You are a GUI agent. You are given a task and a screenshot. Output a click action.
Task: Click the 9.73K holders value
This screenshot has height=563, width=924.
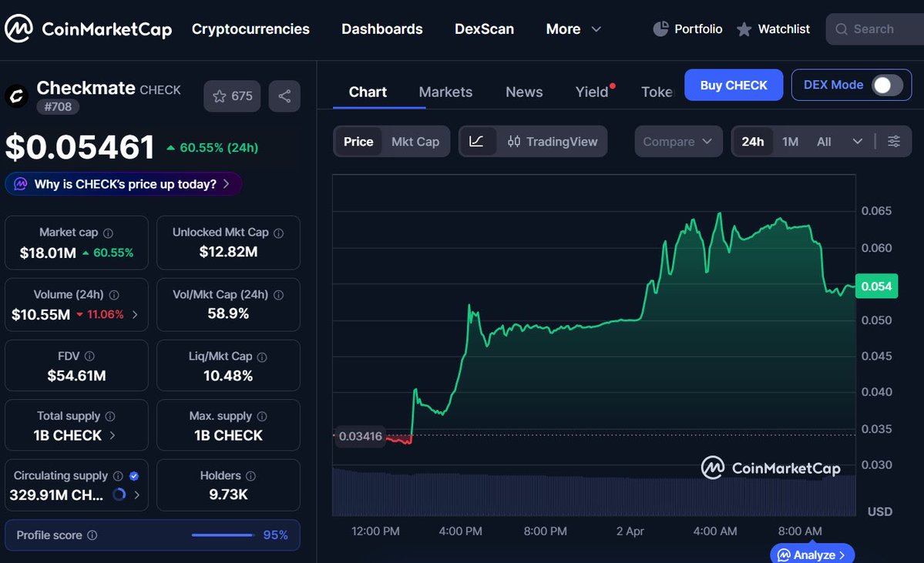click(228, 494)
